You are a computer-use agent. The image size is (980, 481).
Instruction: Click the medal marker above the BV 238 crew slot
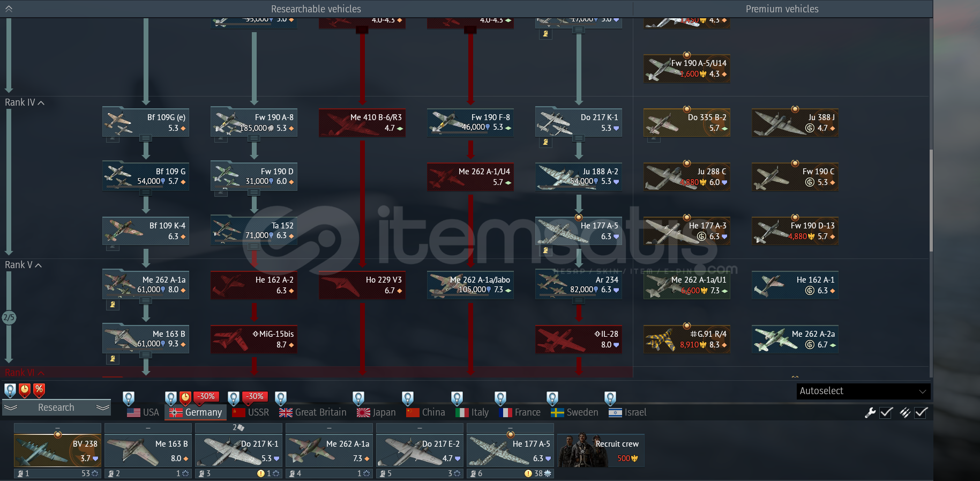coord(58,434)
